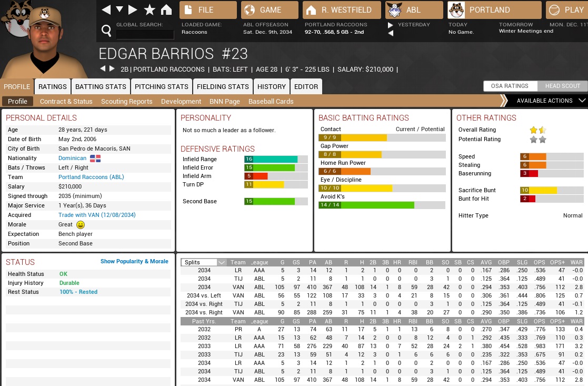Click the star bookmark icon
This screenshot has width=588, height=386.
[150, 10]
